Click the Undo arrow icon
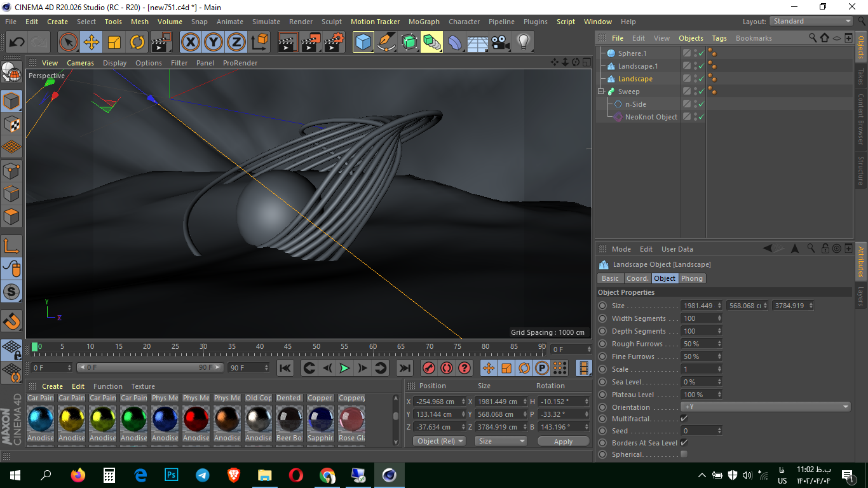This screenshot has height=488, width=868. click(17, 43)
